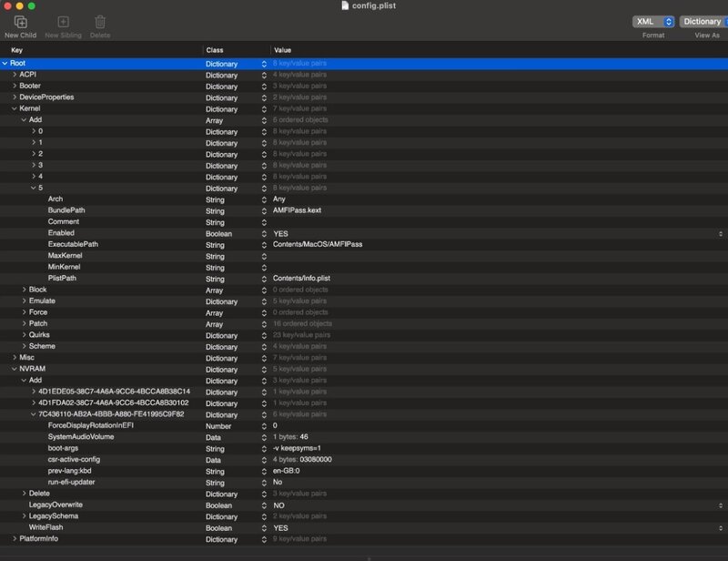Click the Delete trash icon

[x=100, y=22]
